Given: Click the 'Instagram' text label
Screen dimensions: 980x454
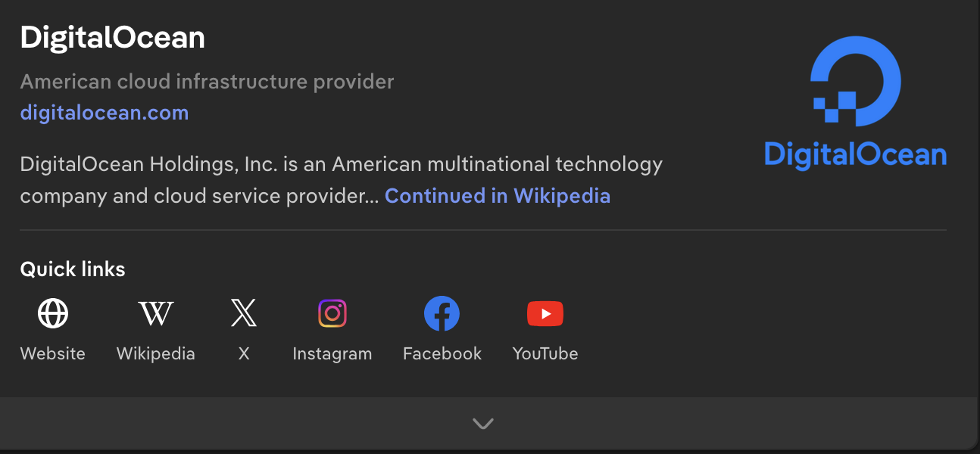Looking at the screenshot, I should (x=332, y=353).
